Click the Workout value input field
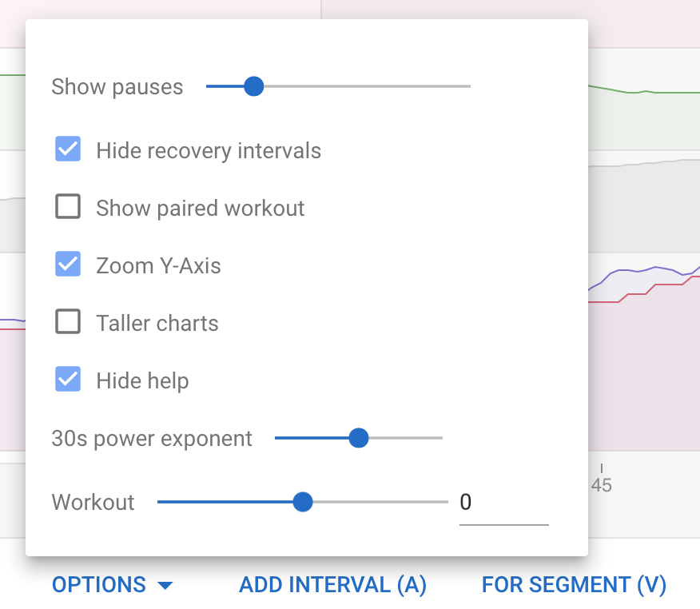This screenshot has height=609, width=700. 503,502
